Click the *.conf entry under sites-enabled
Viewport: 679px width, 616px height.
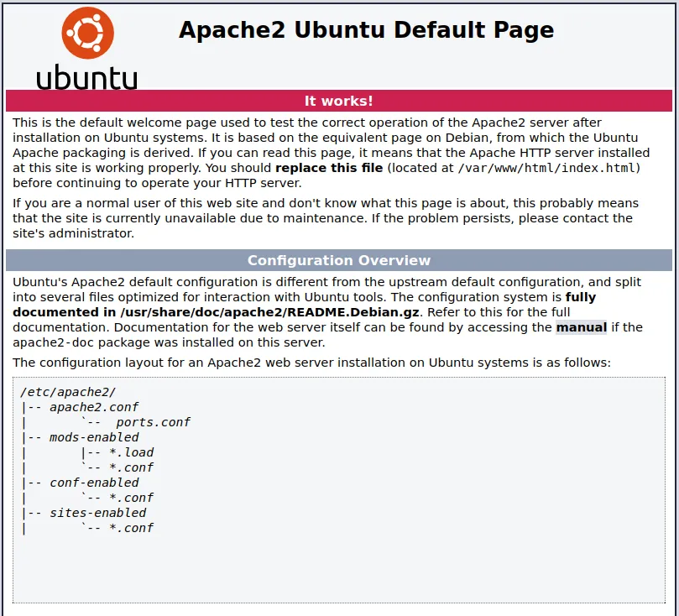(x=131, y=528)
